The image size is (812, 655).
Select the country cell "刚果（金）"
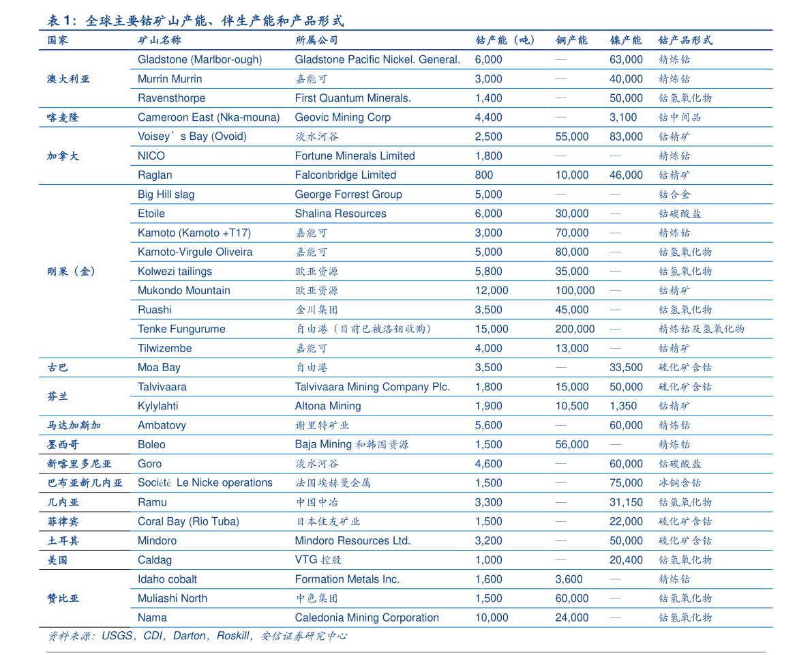click(71, 272)
